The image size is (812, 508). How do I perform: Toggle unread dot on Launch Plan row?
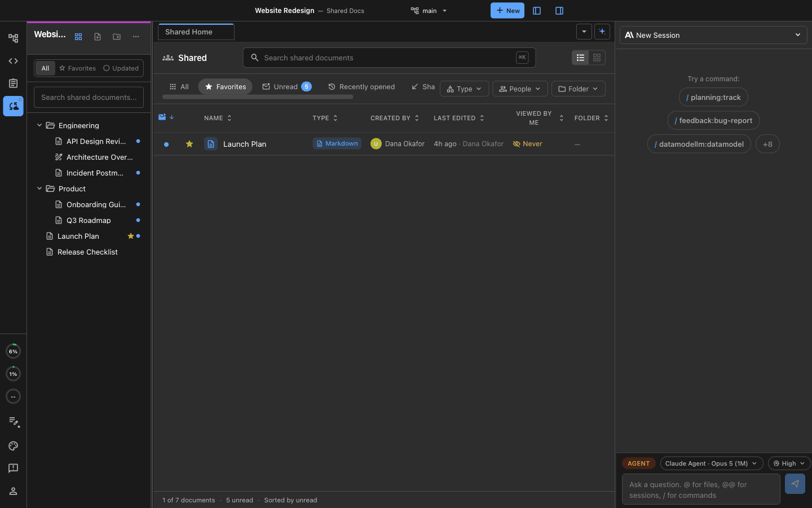pyautogui.click(x=166, y=144)
